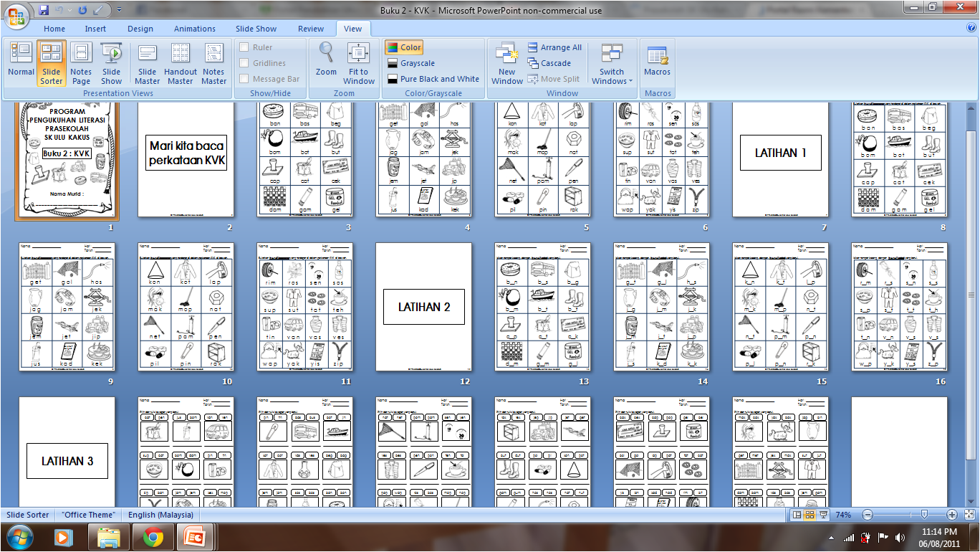Screen dimensions: 980x552
Task: Open Google Chrome from the taskbar
Action: tap(153, 537)
